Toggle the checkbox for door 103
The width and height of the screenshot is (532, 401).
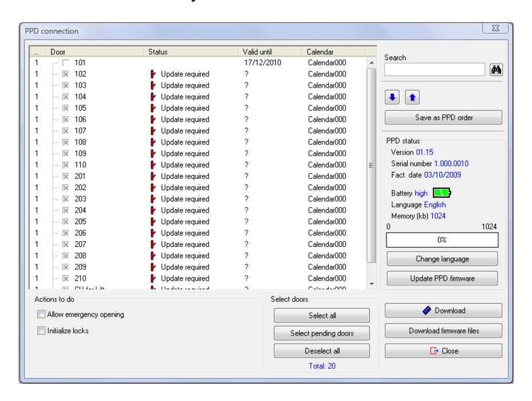(66, 85)
